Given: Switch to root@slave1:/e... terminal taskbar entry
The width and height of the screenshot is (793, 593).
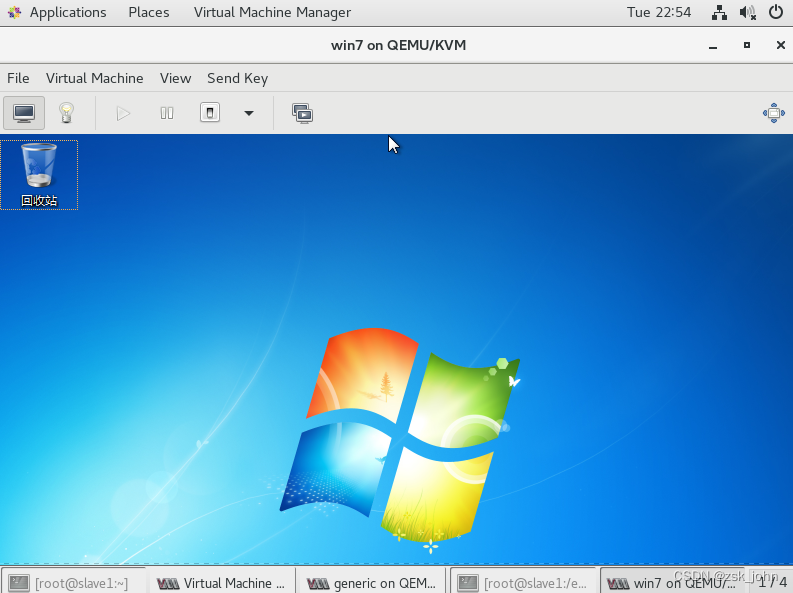Looking at the screenshot, I should click(x=522, y=583).
